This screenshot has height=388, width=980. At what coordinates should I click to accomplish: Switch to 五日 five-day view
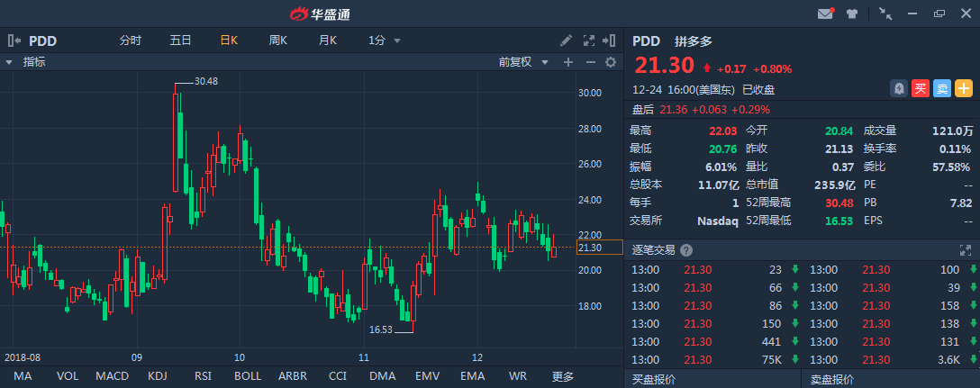coord(180,41)
